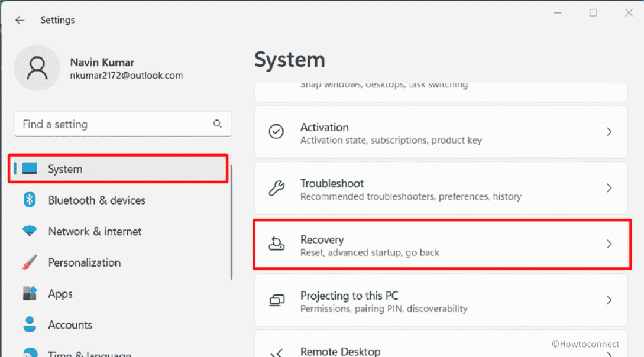Click the Apps icon in sidebar
Screen dimensions: 644x357
(30, 293)
